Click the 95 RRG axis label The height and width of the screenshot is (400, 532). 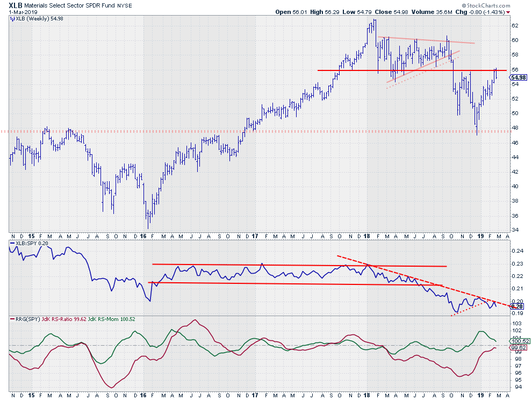coord(518,380)
